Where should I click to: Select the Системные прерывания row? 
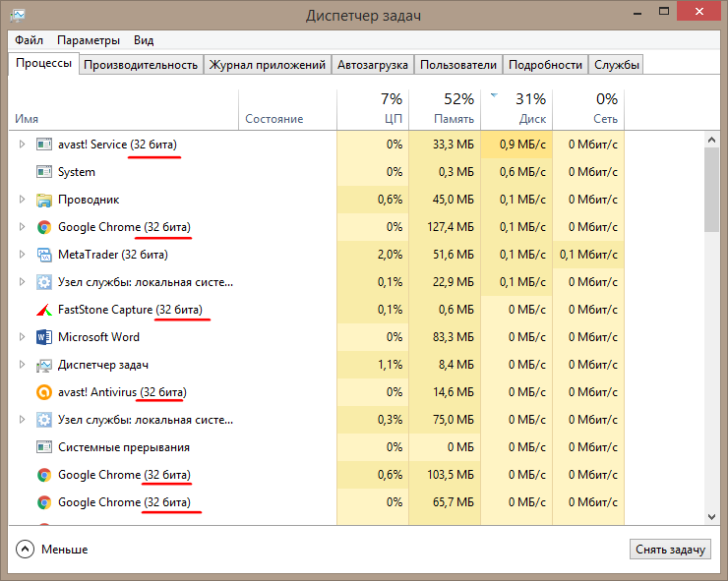(x=317, y=447)
